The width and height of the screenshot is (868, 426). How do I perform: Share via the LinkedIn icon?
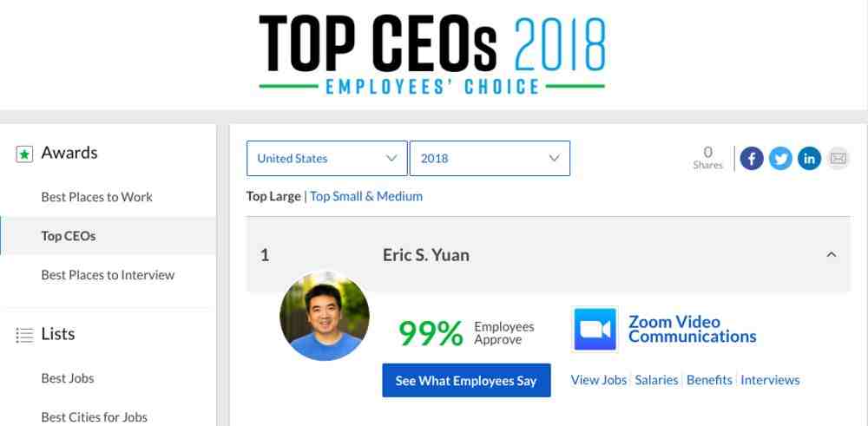[809, 159]
